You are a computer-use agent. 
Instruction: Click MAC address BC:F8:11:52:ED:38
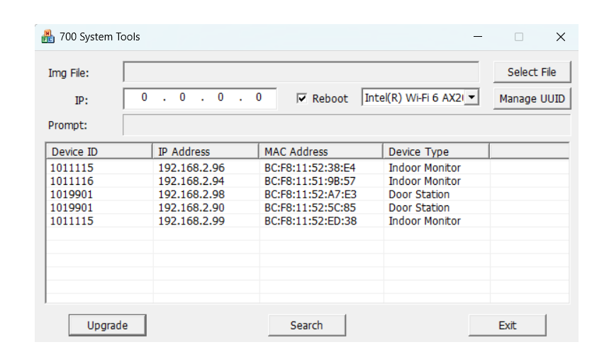click(x=311, y=221)
